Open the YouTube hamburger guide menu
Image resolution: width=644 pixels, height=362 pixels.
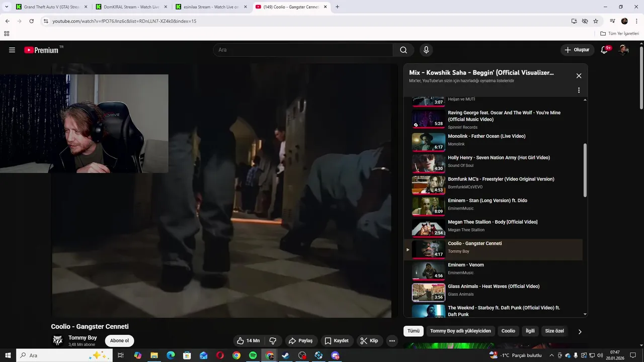[12, 50]
